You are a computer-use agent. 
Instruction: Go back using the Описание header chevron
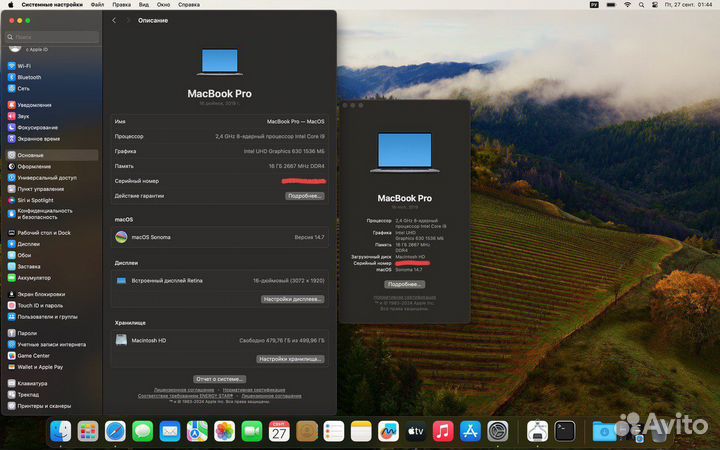114,20
